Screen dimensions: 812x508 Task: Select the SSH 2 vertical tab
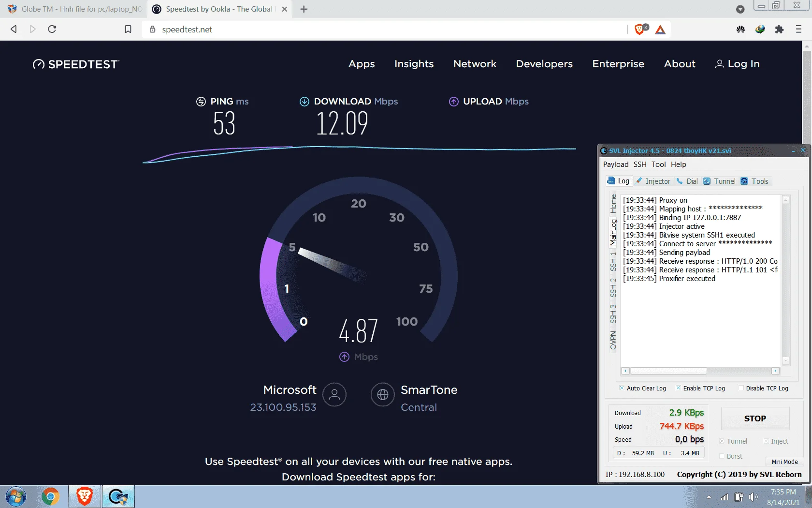click(x=613, y=287)
